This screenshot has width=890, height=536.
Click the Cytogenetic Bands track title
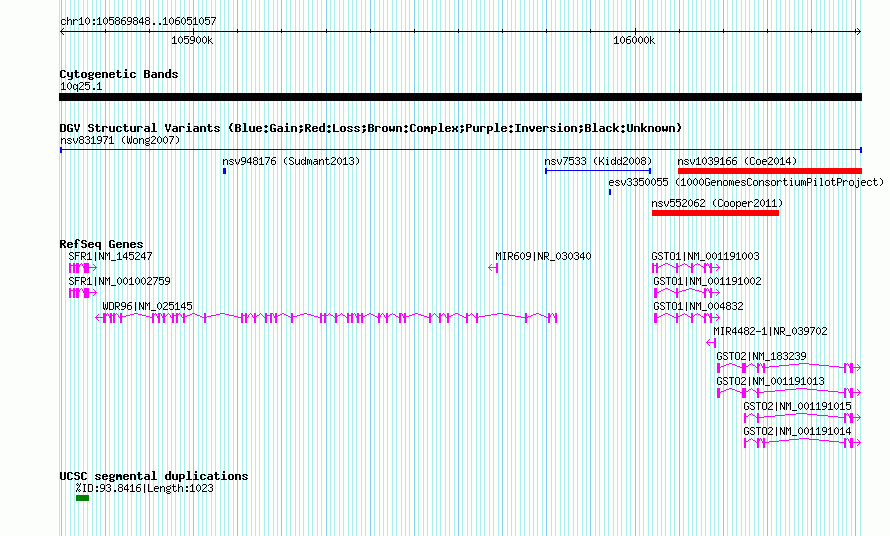[119, 74]
